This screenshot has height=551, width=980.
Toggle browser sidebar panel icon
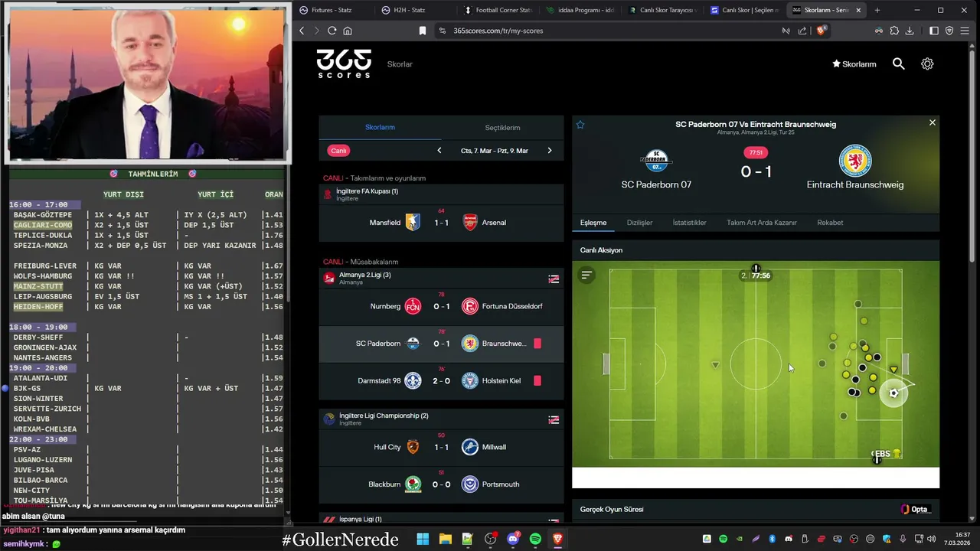(x=934, y=31)
